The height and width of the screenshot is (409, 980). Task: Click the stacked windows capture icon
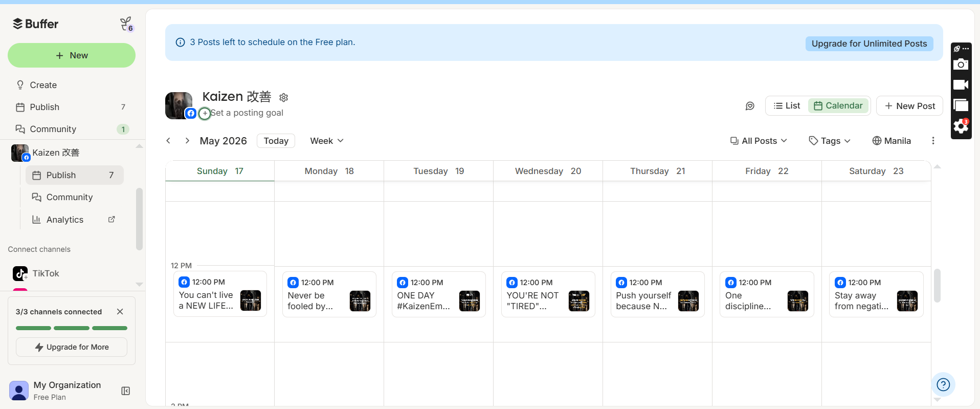961,105
